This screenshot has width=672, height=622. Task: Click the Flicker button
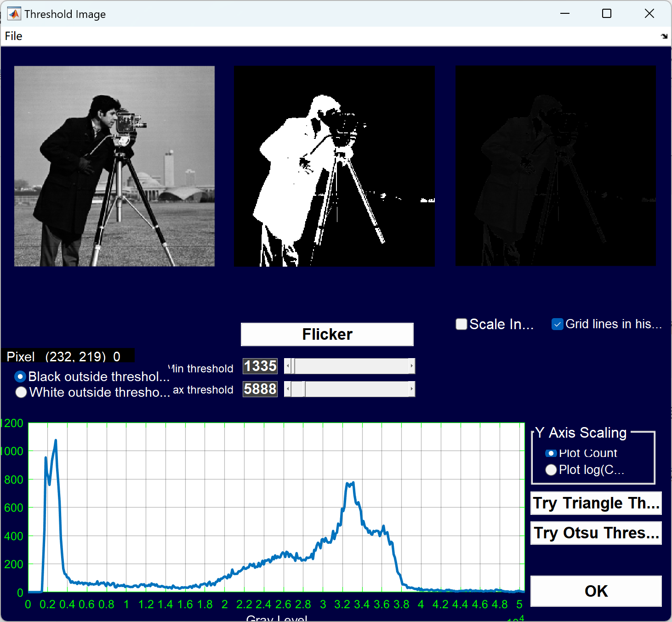click(x=327, y=334)
